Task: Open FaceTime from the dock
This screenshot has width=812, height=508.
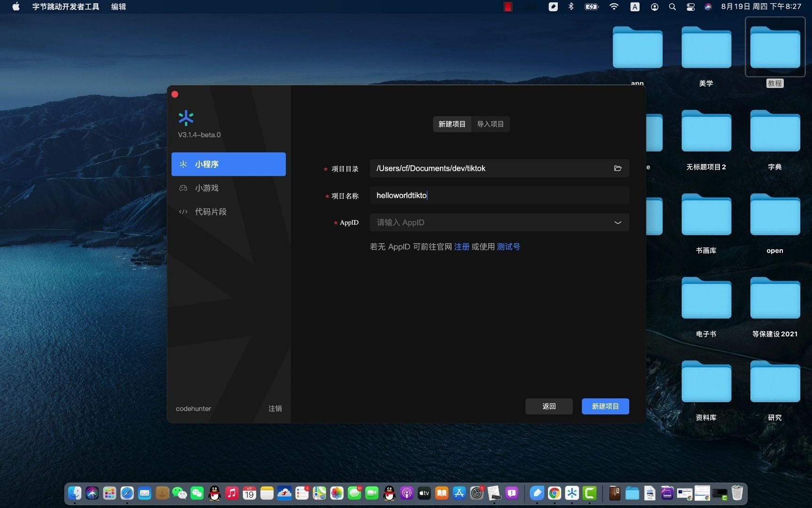Action: (x=372, y=493)
